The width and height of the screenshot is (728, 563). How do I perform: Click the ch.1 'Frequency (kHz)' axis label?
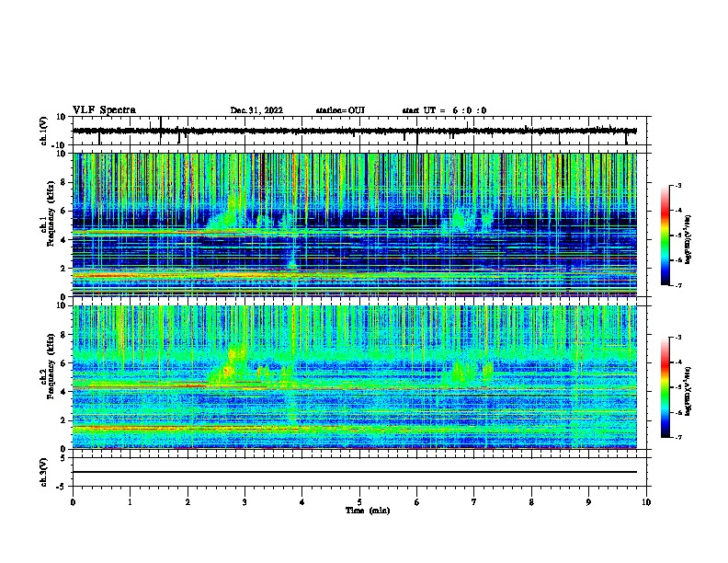point(51,212)
